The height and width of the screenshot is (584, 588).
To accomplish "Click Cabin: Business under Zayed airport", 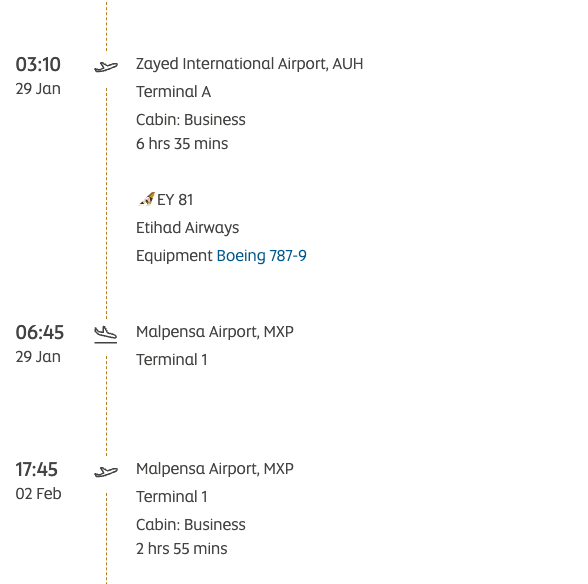I will tap(190, 120).
